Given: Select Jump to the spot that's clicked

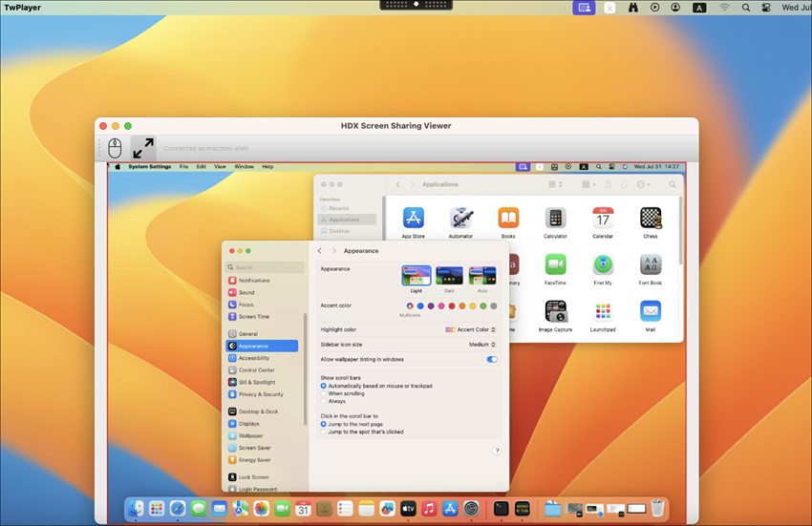Looking at the screenshot, I should coord(324,431).
